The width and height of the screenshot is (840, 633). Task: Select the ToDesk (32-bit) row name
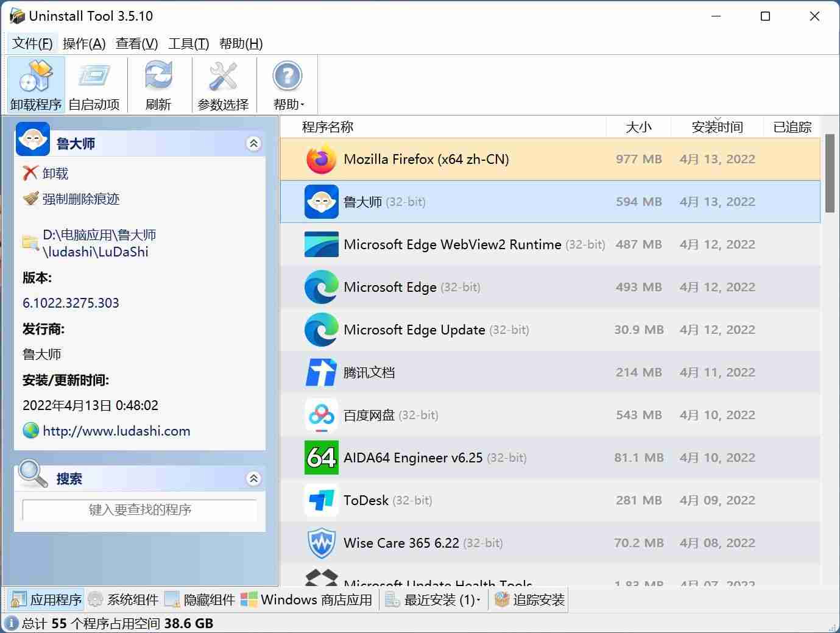pos(388,500)
